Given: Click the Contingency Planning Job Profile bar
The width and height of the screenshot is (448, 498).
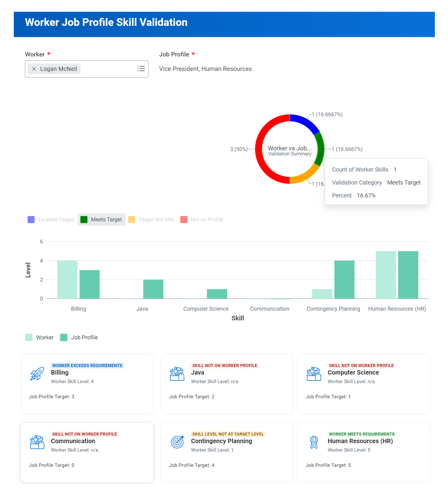Looking at the screenshot, I should pyautogui.click(x=344, y=280).
